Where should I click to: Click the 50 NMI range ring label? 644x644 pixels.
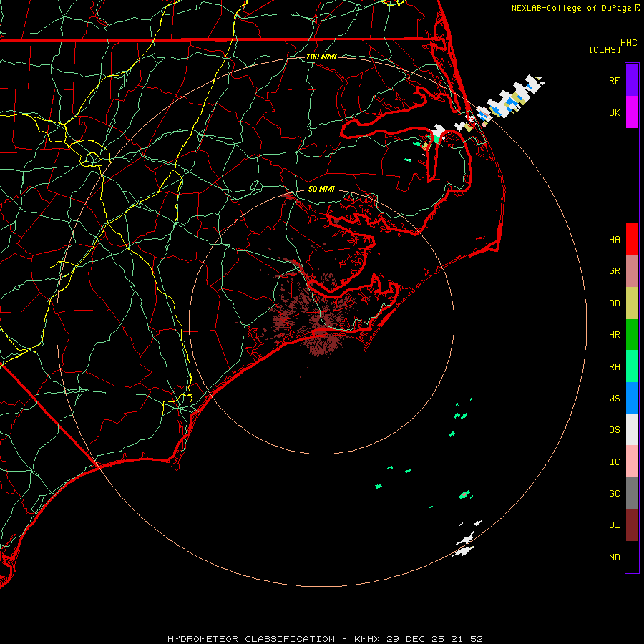pyautogui.click(x=321, y=189)
